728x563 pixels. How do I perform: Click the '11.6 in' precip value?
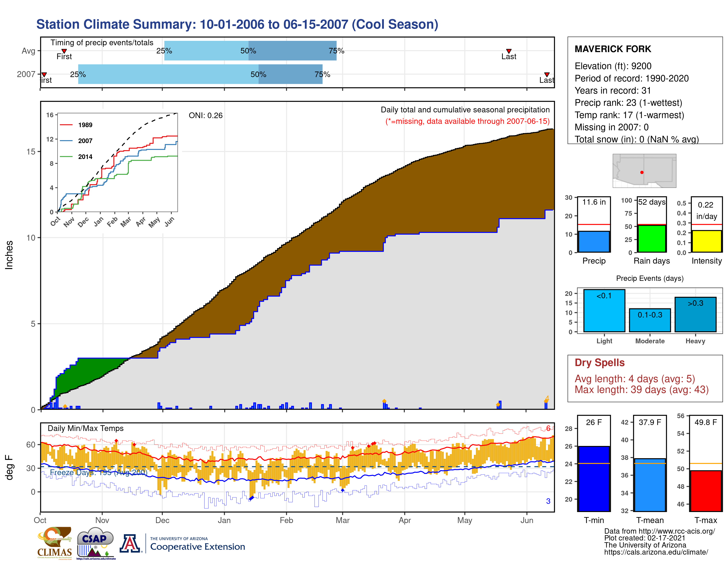(x=594, y=202)
